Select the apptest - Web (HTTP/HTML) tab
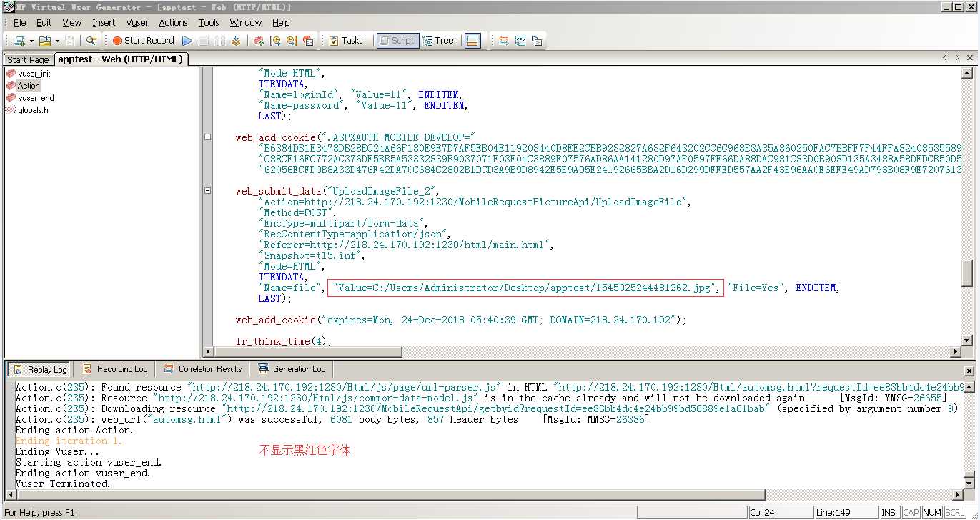Image resolution: width=980 pixels, height=520 pixels. click(120, 59)
